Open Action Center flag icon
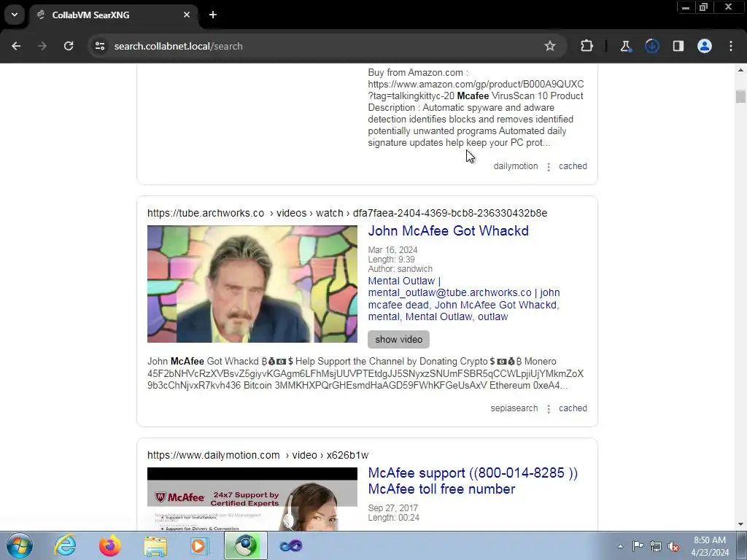The width and height of the screenshot is (747, 560). click(638, 546)
